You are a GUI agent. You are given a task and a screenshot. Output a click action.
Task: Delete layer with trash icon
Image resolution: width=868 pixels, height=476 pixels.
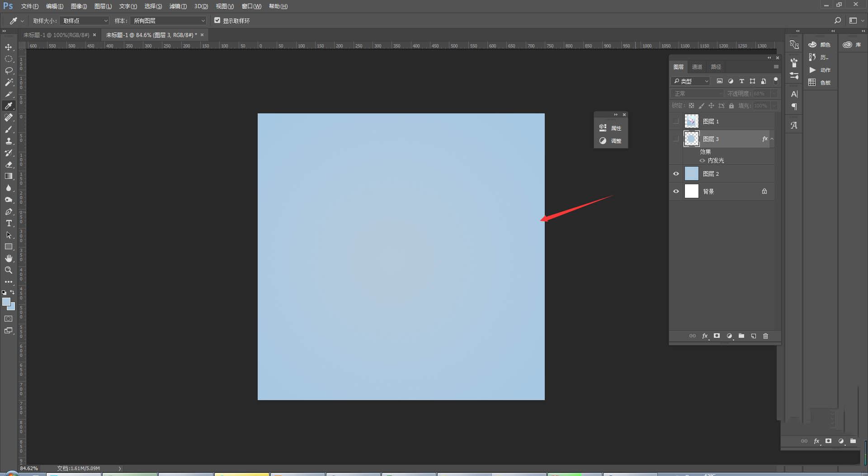766,336
